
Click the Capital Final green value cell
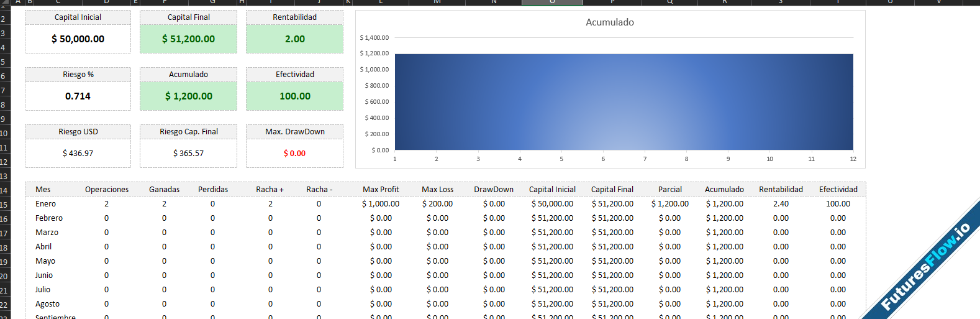pyautogui.click(x=188, y=39)
